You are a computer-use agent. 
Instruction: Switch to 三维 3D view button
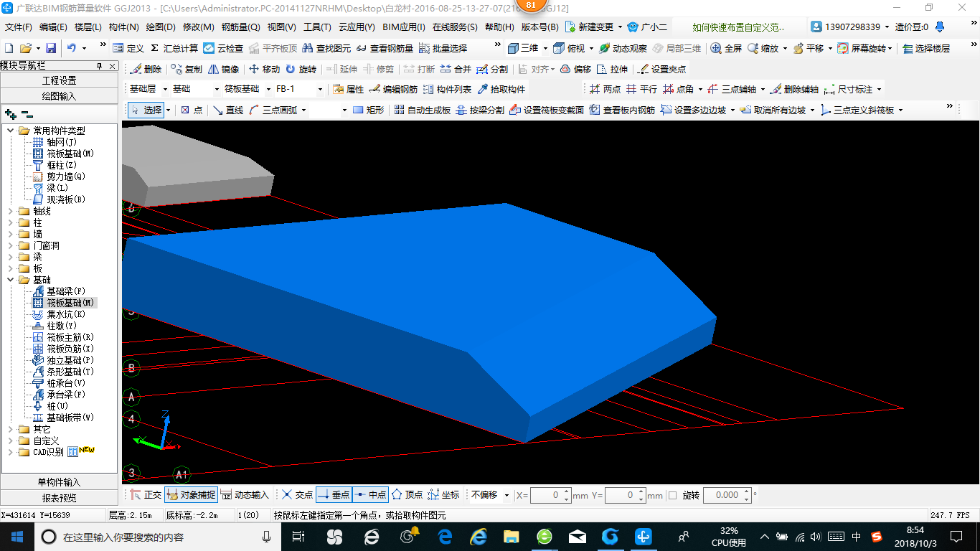523,48
